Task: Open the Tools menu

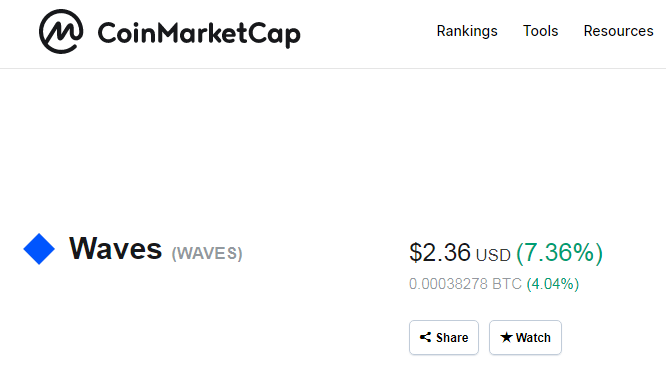Action: [x=540, y=31]
